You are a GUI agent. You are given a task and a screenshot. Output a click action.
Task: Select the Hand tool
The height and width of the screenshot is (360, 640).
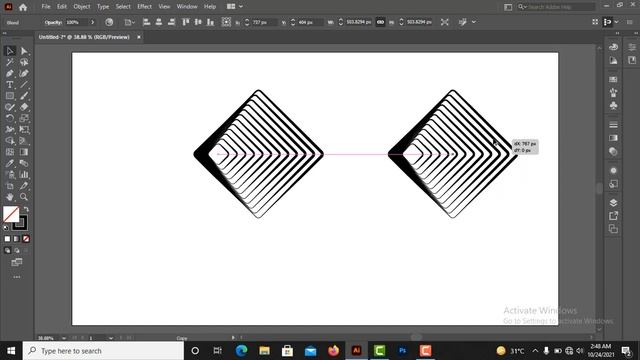[x=10, y=197]
